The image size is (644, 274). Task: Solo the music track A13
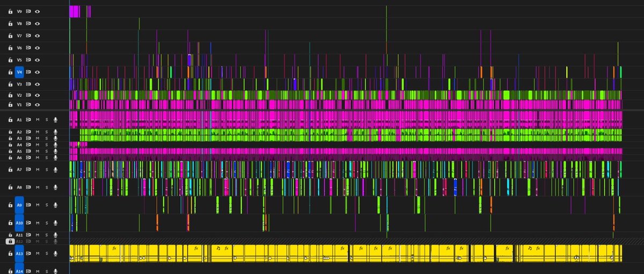(x=47, y=254)
